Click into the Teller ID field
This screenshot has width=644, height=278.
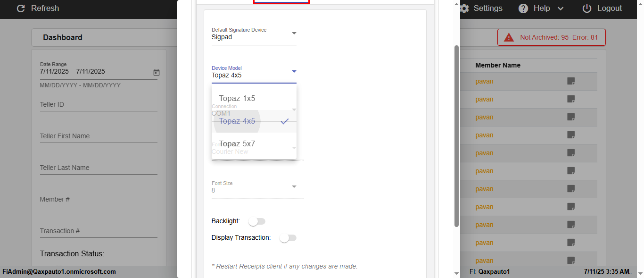[x=99, y=105]
